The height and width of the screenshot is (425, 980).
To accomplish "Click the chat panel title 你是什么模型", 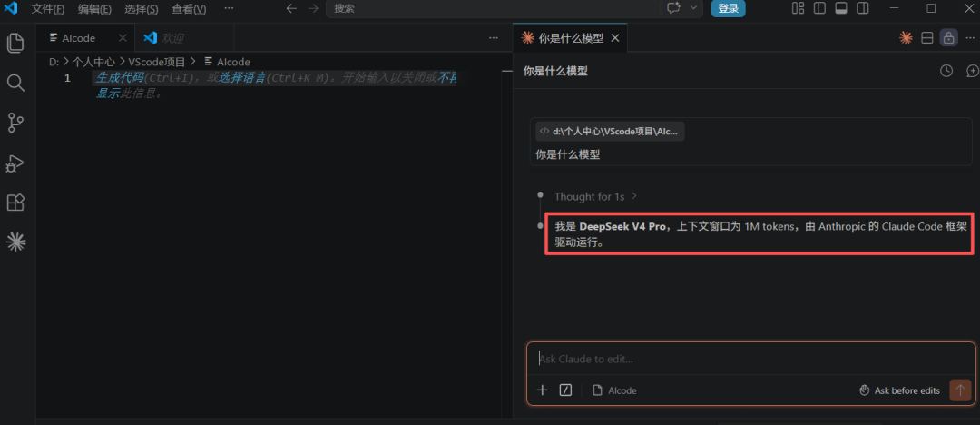I will point(555,72).
